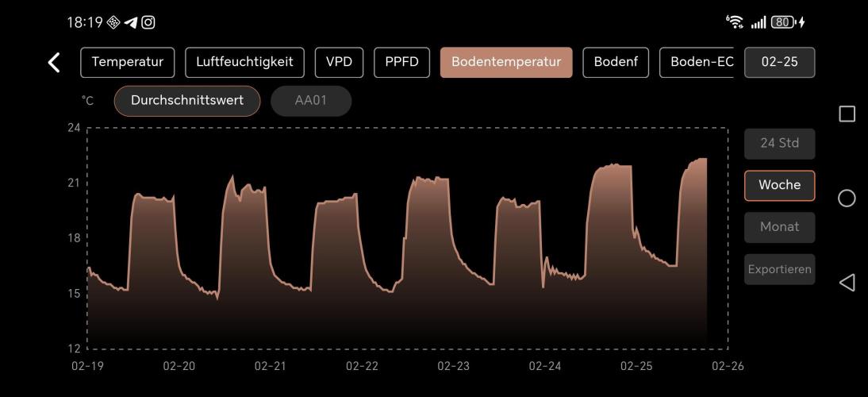Tap the 18 label on the y-axis
Viewport: 868px width, 397px height.
[x=74, y=238]
